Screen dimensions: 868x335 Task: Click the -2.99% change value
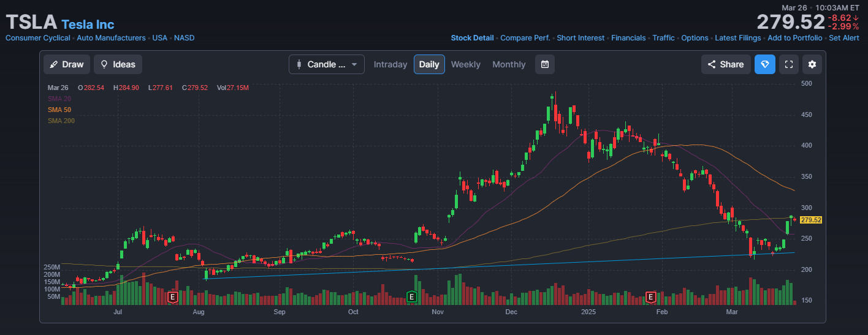[843, 26]
